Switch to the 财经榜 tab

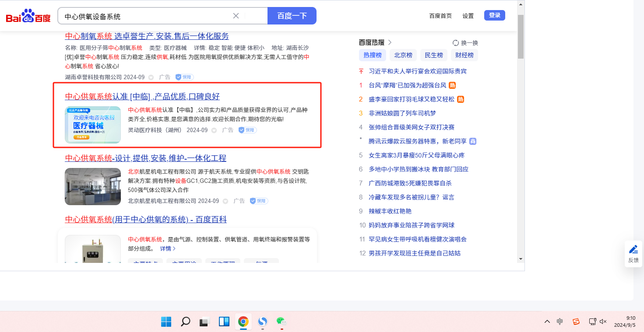[x=464, y=55]
